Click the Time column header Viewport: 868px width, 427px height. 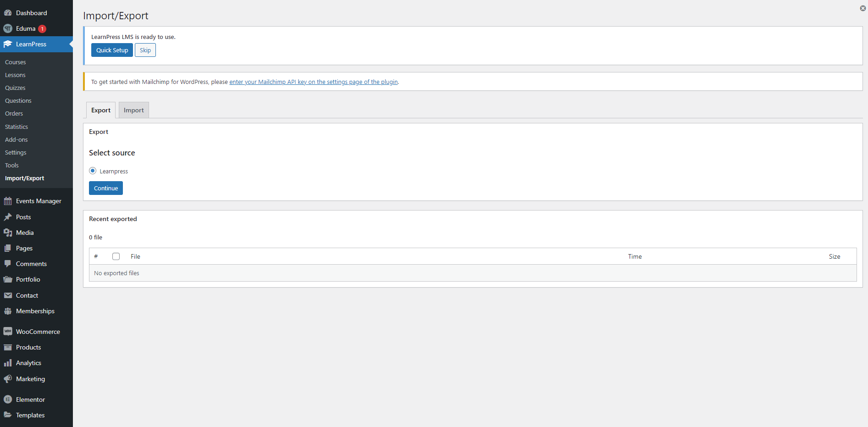tap(635, 256)
